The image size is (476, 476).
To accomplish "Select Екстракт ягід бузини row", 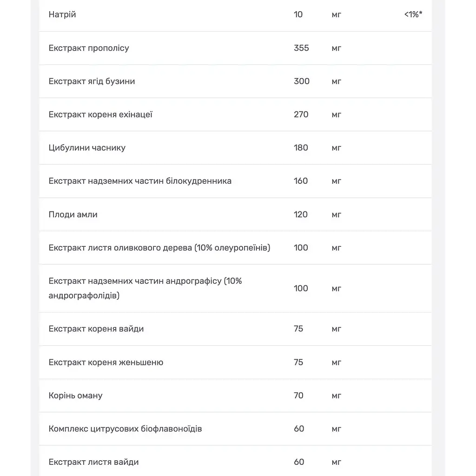I will click(235, 81).
